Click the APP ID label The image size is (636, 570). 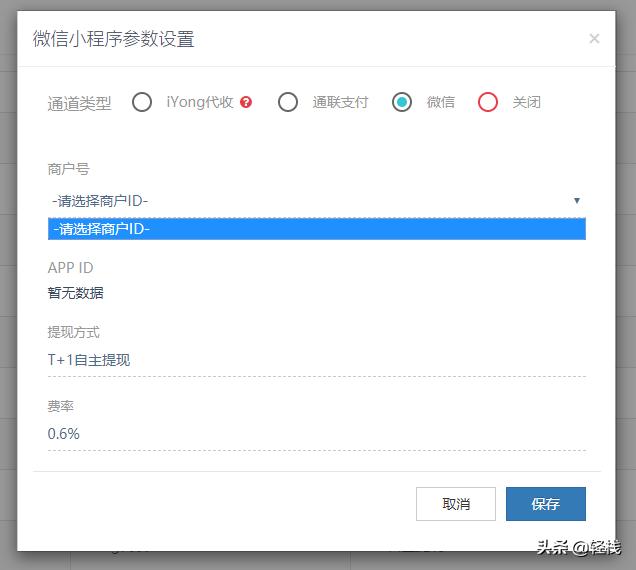[x=71, y=268]
